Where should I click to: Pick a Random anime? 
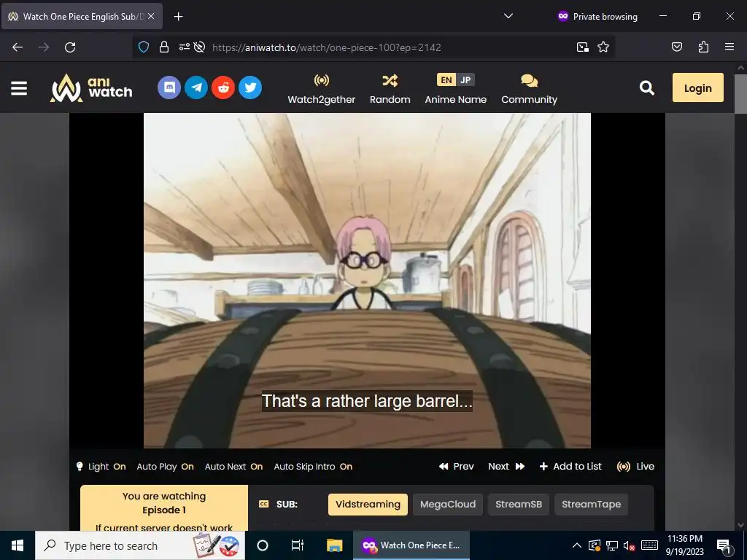pos(390,88)
